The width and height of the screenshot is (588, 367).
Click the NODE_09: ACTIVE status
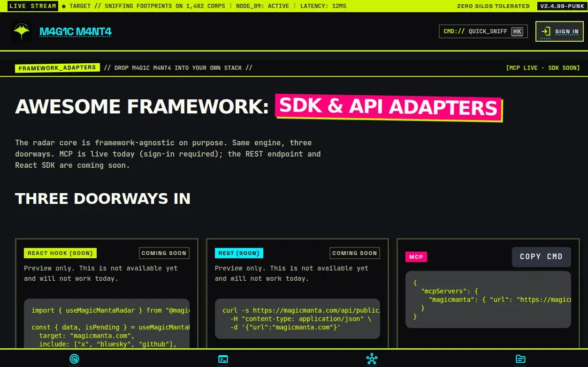[x=261, y=6]
